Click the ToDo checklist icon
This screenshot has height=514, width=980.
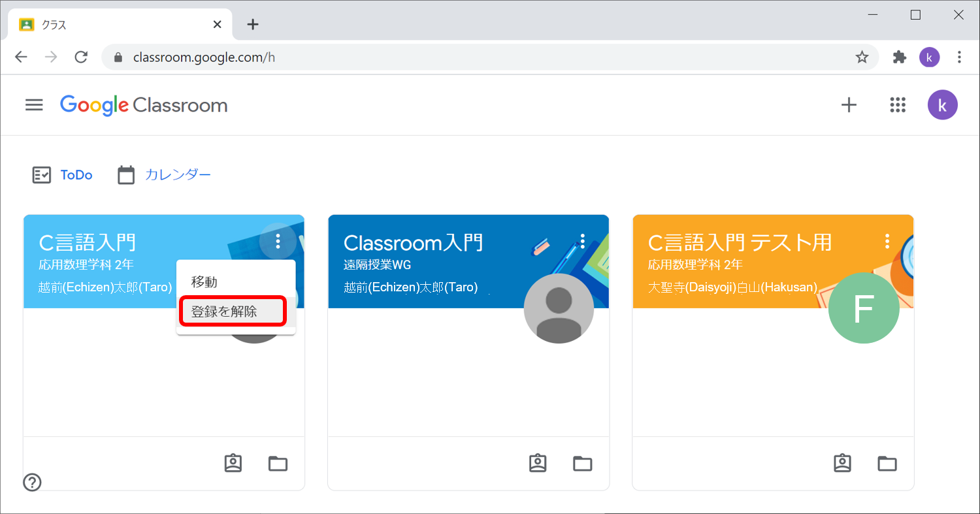[x=42, y=175]
